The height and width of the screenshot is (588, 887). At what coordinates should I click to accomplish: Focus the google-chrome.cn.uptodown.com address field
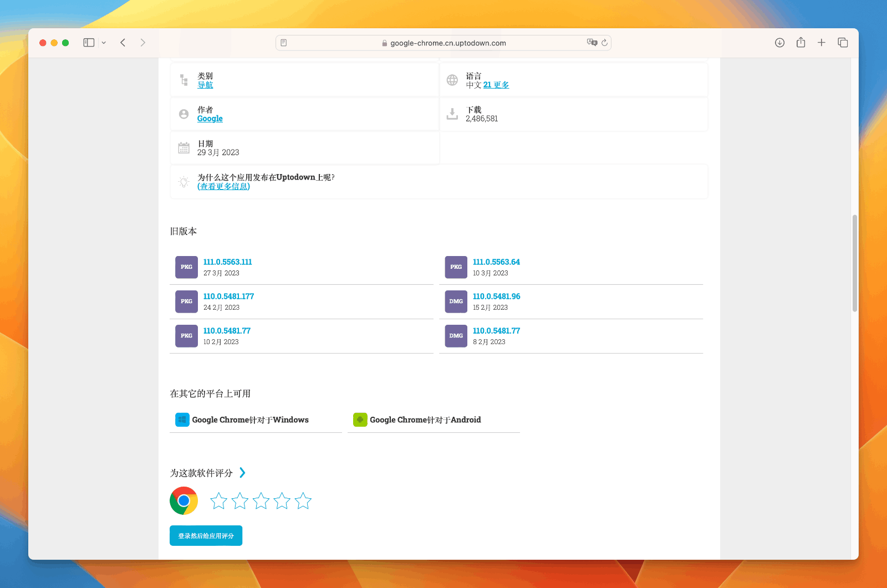point(443,43)
